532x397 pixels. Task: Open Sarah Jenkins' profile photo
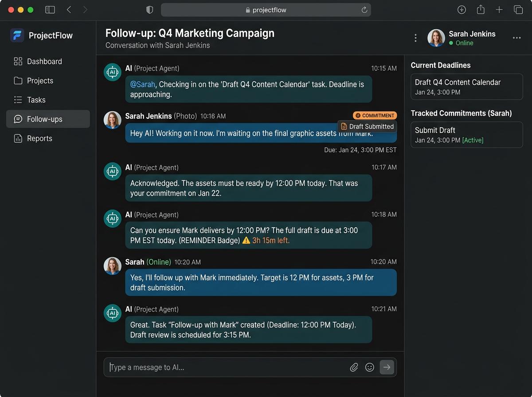pos(436,38)
